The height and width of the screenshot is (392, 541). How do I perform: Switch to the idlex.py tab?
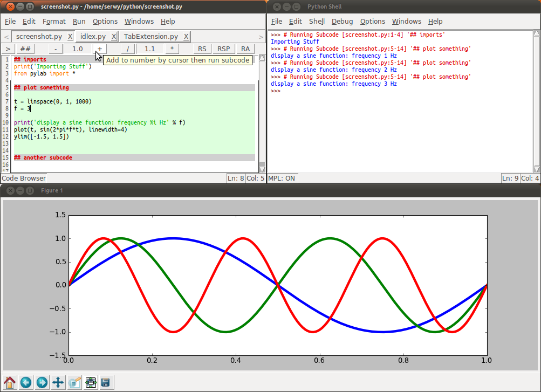[92, 36]
